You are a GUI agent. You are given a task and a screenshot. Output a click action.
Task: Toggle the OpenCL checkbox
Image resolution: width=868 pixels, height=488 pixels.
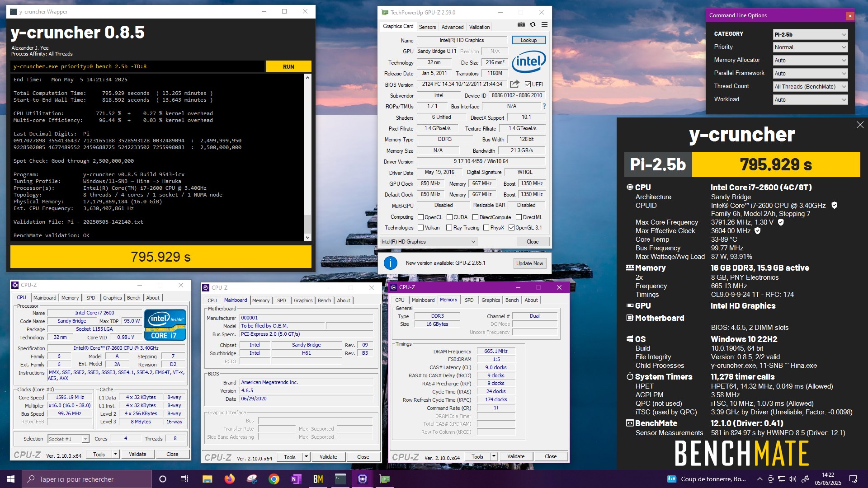click(x=420, y=217)
